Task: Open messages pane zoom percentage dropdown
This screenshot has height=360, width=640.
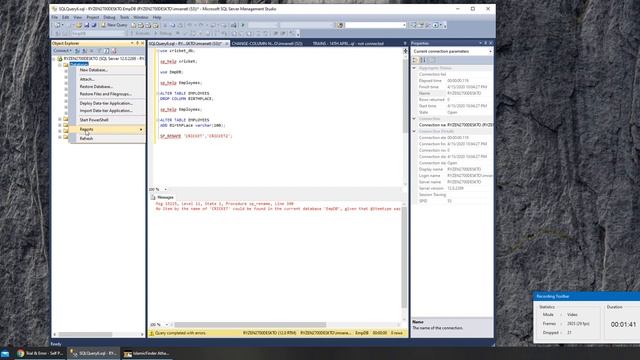Action: (167, 324)
